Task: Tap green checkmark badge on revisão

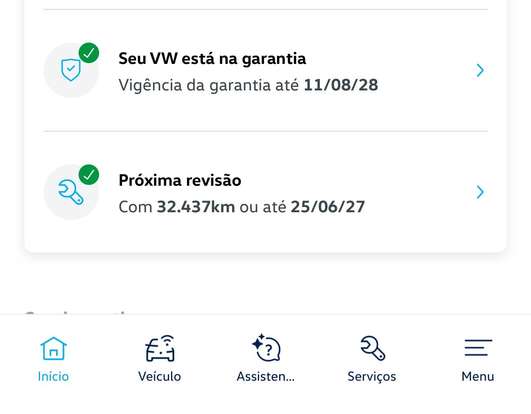Action: click(89, 175)
